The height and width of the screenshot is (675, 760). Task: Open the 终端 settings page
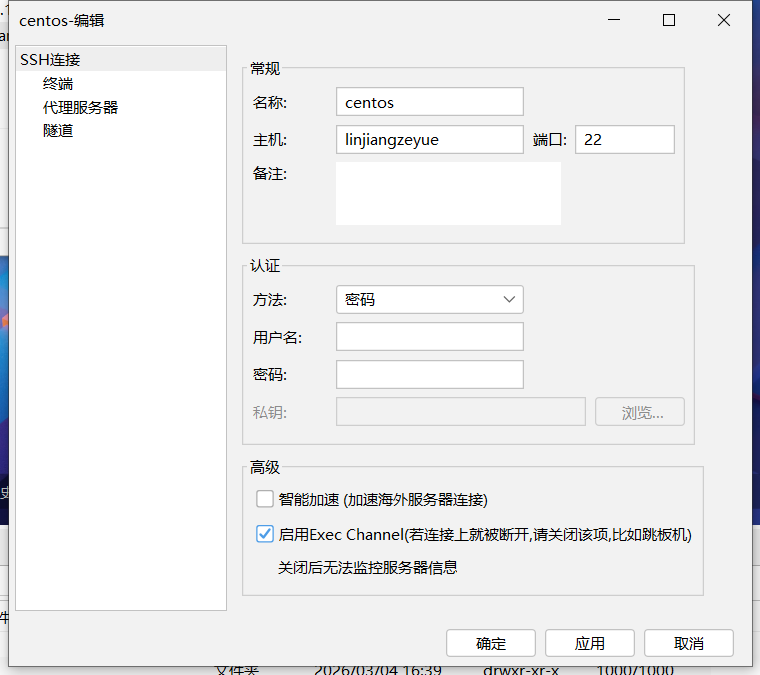58,83
